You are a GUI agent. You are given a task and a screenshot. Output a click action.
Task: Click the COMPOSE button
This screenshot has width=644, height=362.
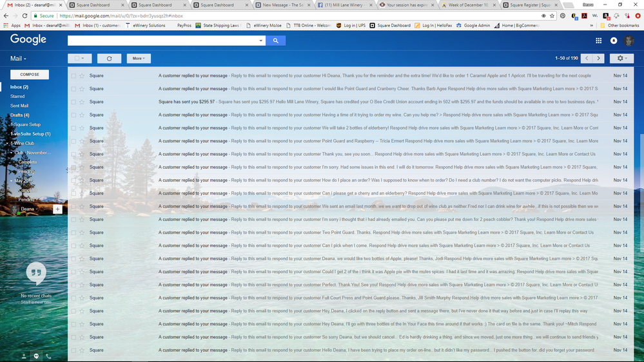pyautogui.click(x=30, y=75)
